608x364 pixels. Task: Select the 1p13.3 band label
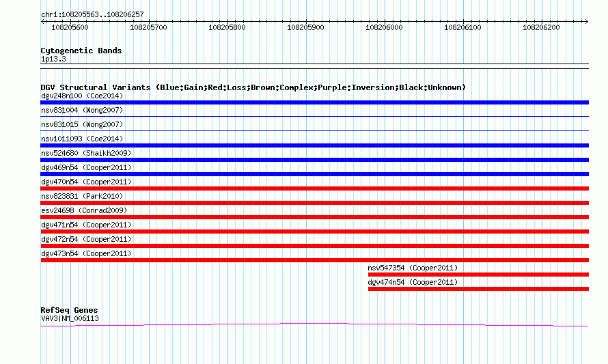(x=53, y=59)
